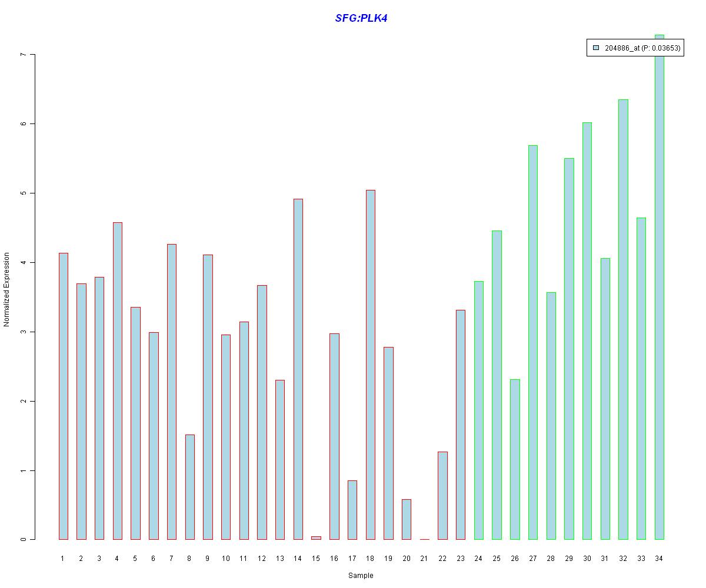The image size is (706, 588).
Task: Click x-axis label 17
Action: point(352,559)
